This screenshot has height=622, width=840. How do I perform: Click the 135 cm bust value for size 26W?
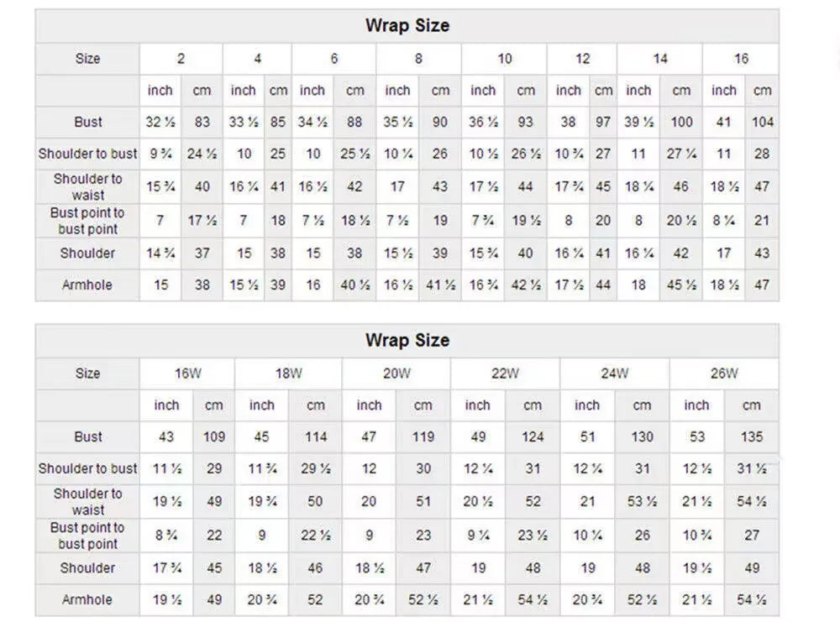tap(752, 436)
